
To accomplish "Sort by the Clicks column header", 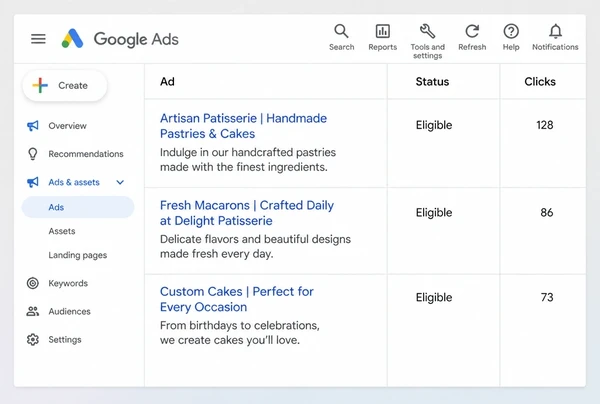I will 540,81.
